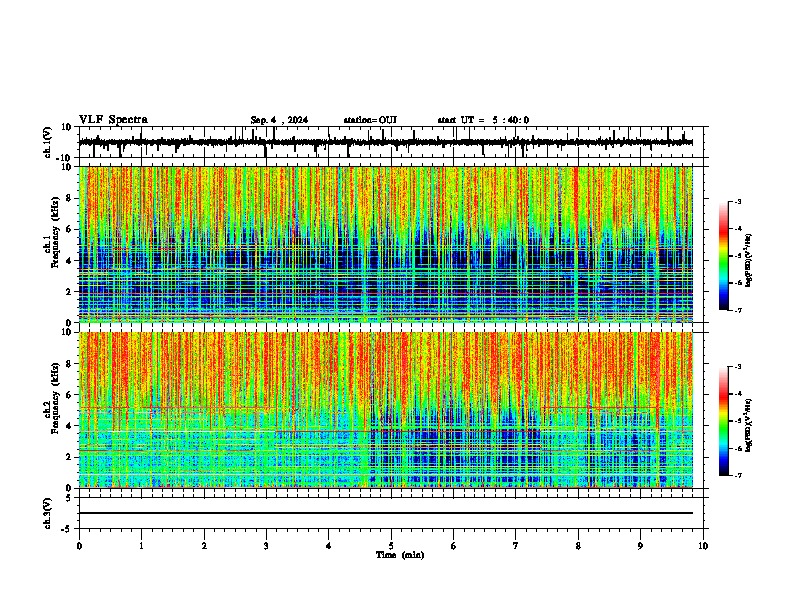
Task: Click the '-7' label on ch.1 color scale
Action: pos(738,310)
